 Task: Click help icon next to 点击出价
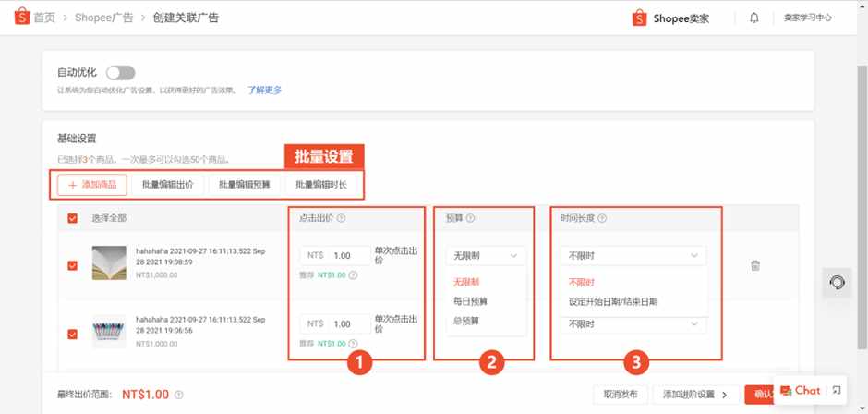(341, 218)
